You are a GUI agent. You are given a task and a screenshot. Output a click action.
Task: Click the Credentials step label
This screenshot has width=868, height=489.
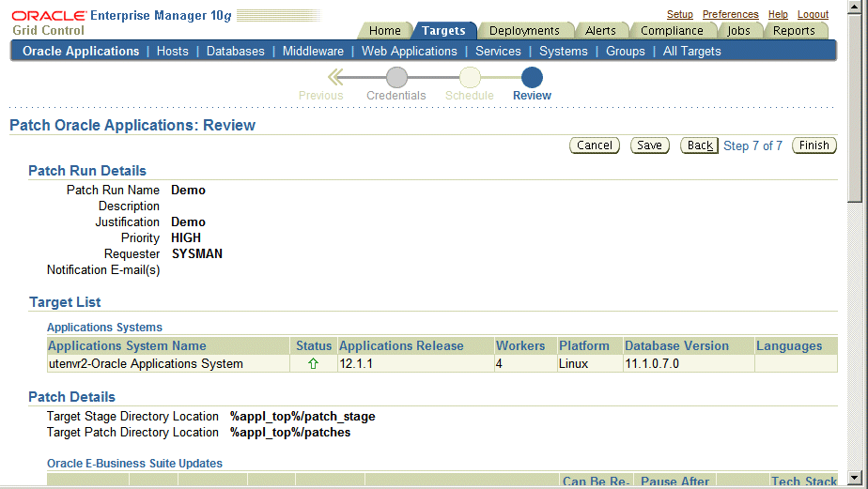click(x=396, y=95)
